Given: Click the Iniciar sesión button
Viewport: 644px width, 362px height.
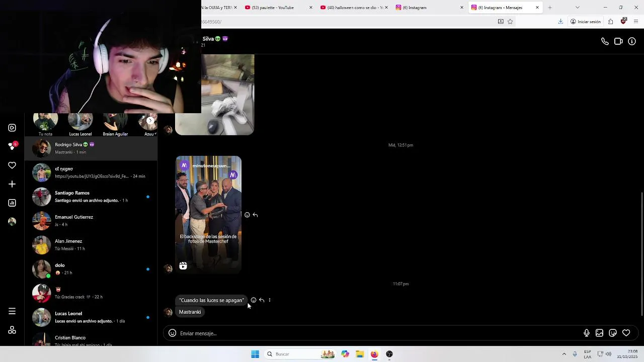Looking at the screenshot, I should click(586, 22).
